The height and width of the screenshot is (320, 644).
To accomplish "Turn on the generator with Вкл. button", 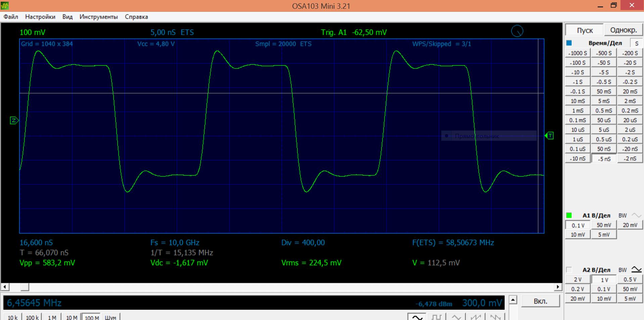I will 540,301.
